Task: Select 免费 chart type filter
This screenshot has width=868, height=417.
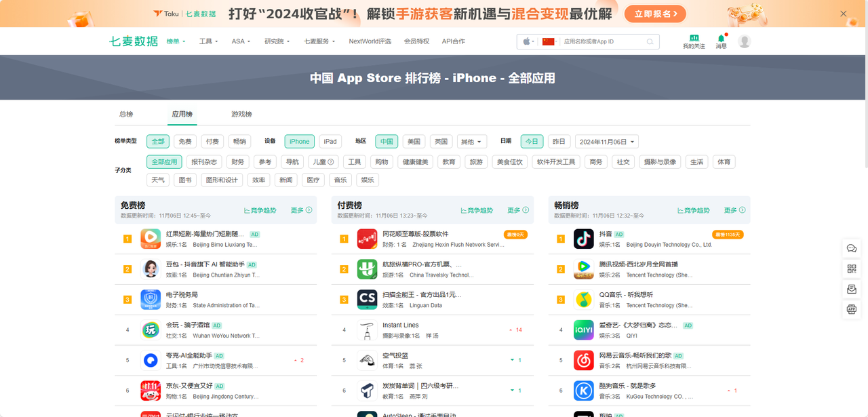Action: [185, 142]
